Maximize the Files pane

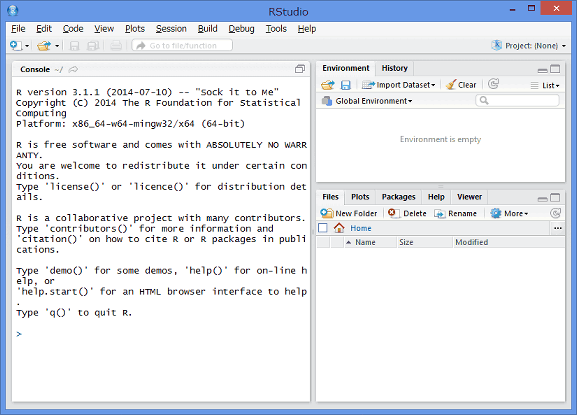point(555,198)
